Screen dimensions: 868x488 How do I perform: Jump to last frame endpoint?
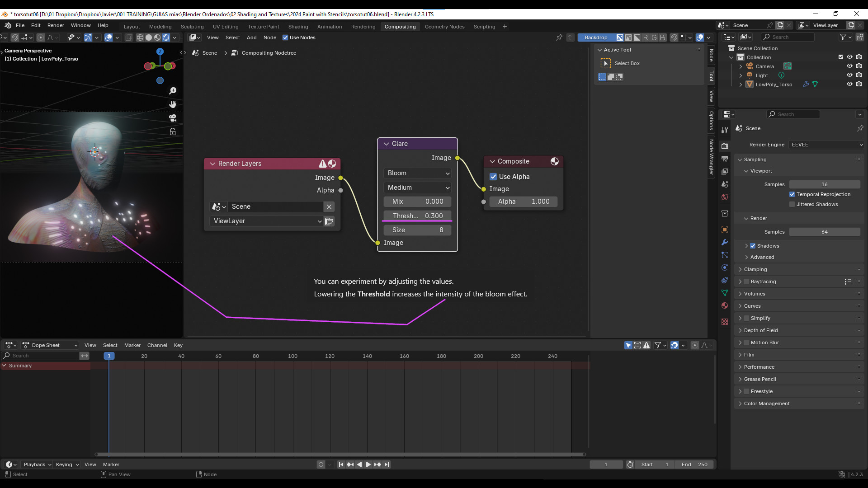387,465
